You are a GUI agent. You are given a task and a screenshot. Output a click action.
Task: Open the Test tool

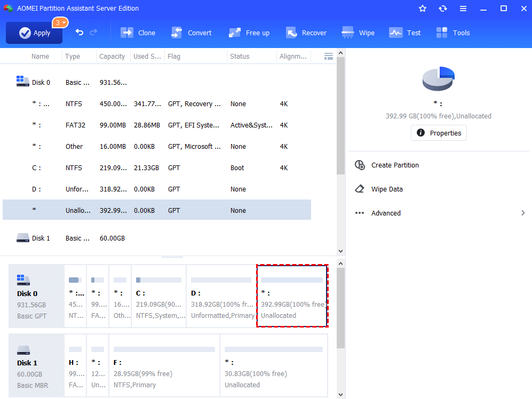(x=404, y=33)
